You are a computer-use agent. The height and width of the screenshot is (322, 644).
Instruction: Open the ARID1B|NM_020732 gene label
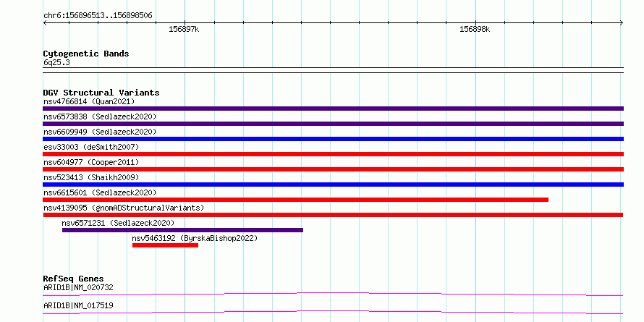click(x=78, y=287)
